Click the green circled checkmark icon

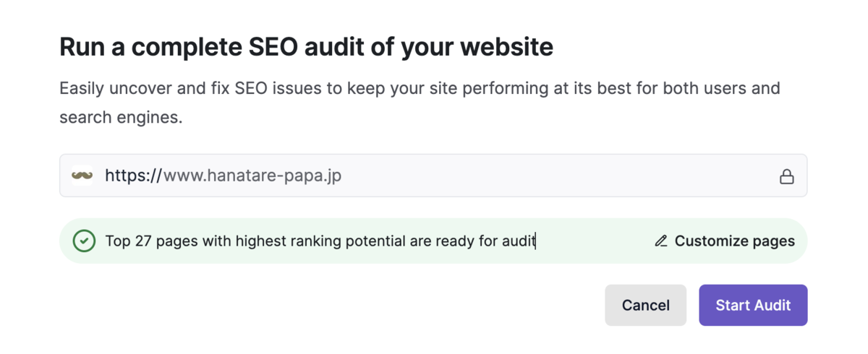[x=85, y=241]
